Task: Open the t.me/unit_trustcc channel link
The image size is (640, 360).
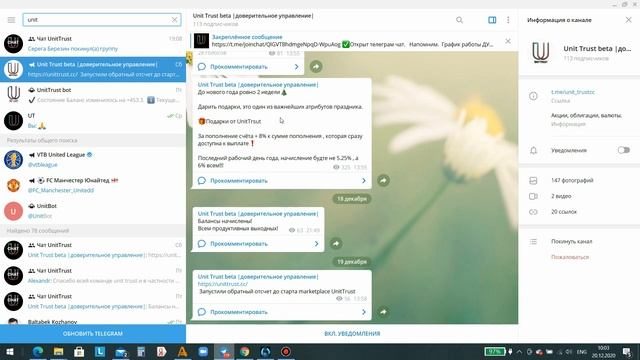Action: [573, 92]
